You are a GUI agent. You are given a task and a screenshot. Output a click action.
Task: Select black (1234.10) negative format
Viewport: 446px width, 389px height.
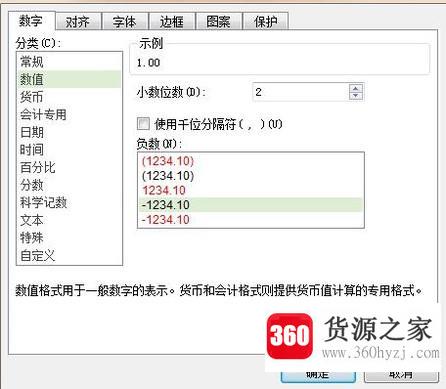pos(251,176)
